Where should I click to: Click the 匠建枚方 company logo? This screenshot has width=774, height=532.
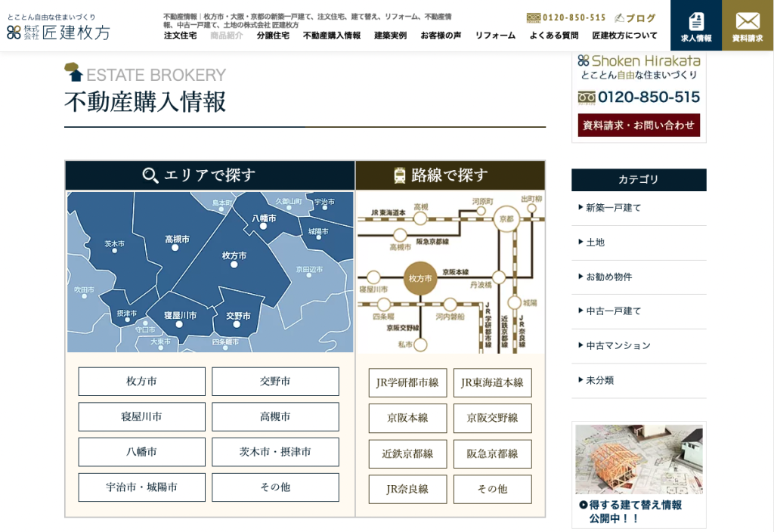(59, 32)
